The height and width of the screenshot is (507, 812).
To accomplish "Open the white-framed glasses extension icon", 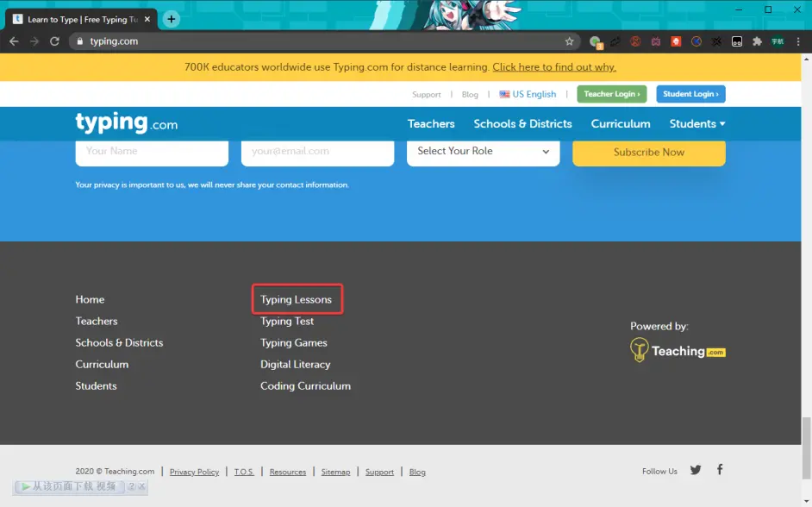I will [x=737, y=41].
